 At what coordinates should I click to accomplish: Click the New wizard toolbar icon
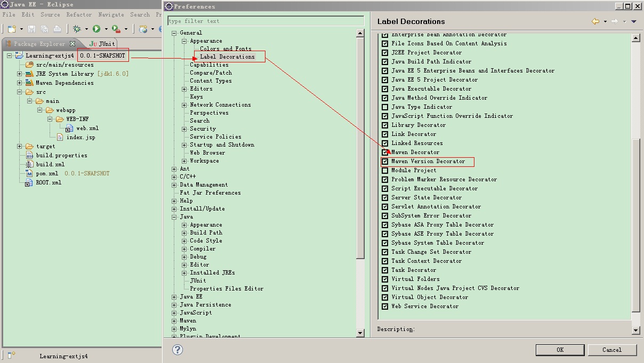tap(12, 29)
